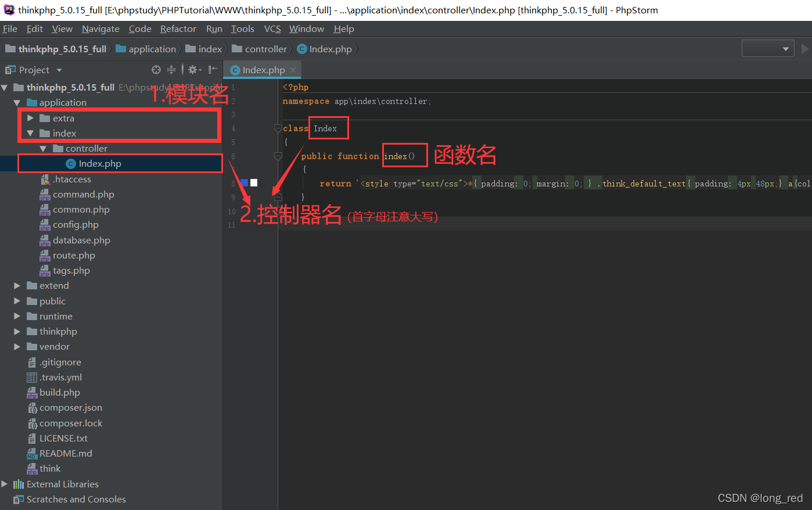Click the scroll-from-source target icon
The image size is (812, 510).
tap(156, 70)
